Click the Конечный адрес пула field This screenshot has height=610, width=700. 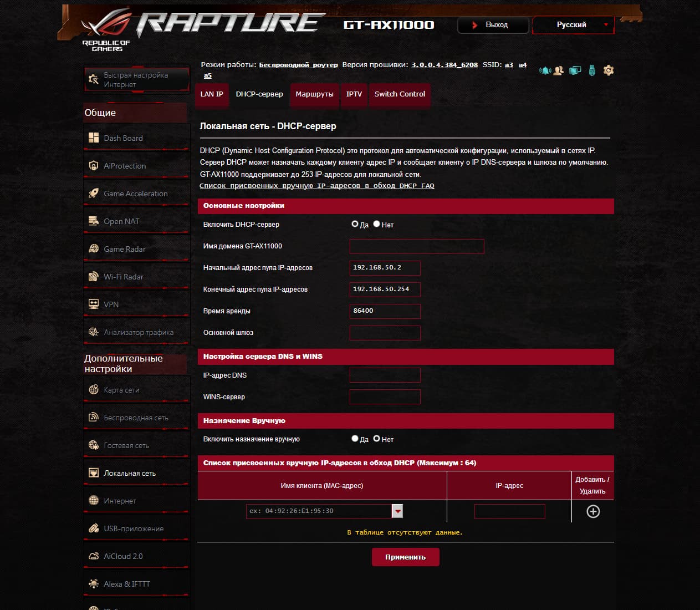coord(385,289)
